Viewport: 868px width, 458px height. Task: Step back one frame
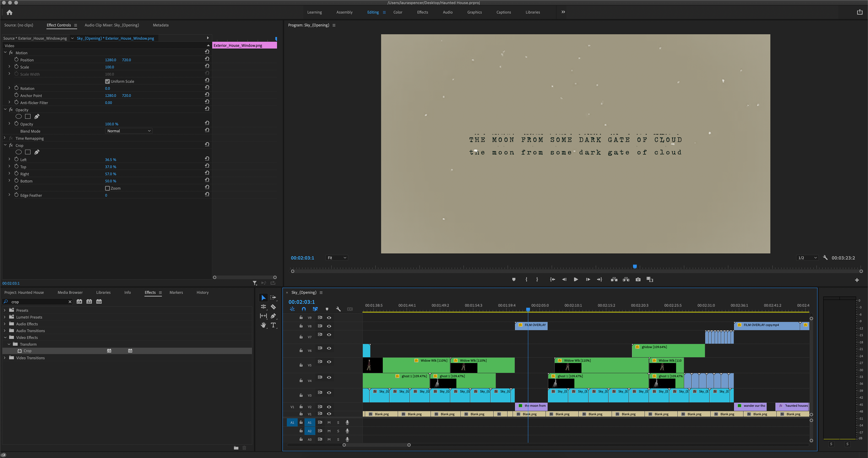tap(564, 279)
